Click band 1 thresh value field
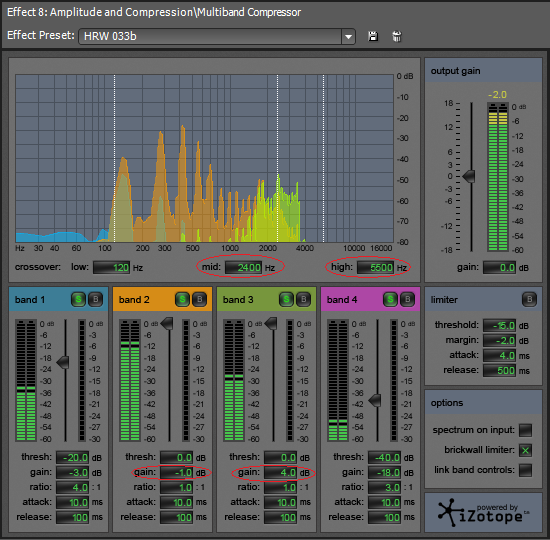Image resolution: width=550 pixels, height=540 pixels. coord(72,458)
